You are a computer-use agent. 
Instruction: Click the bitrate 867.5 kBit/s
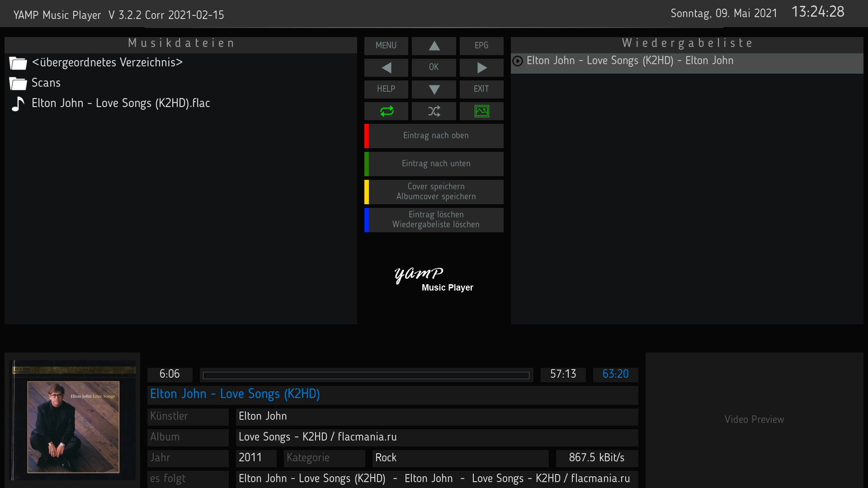[597, 458]
